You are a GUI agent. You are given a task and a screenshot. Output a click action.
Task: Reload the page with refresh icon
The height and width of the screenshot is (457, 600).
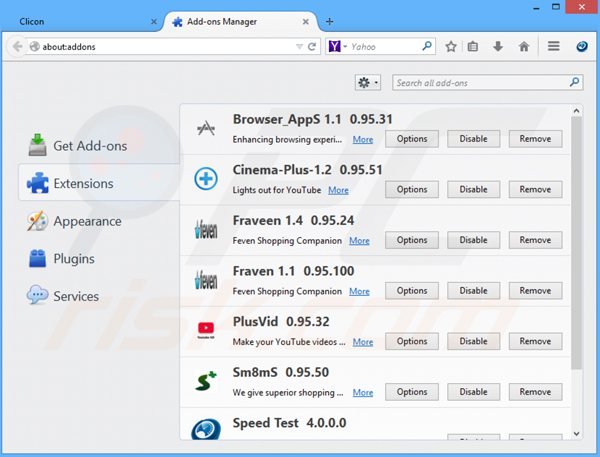coord(312,47)
